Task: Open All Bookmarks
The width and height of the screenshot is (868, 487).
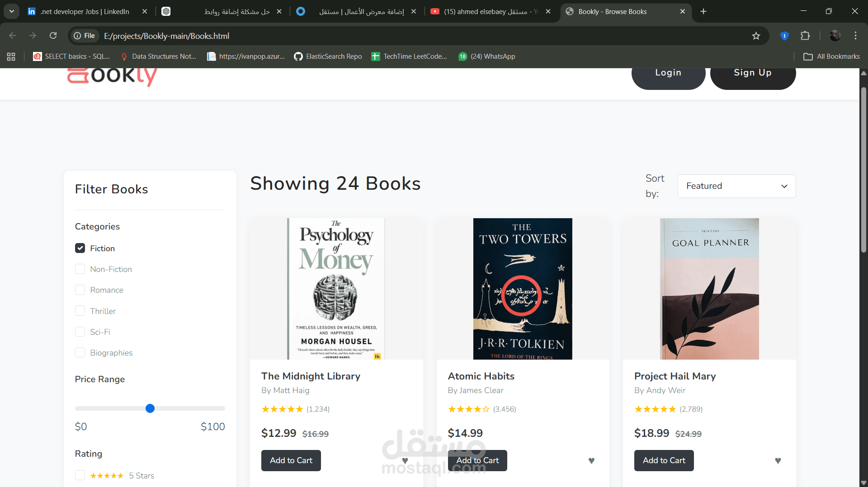Action: click(832, 56)
